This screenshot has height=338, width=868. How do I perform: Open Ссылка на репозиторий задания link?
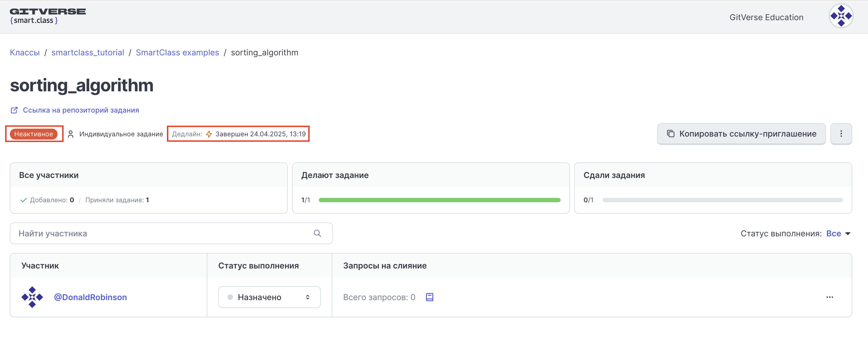(x=81, y=110)
